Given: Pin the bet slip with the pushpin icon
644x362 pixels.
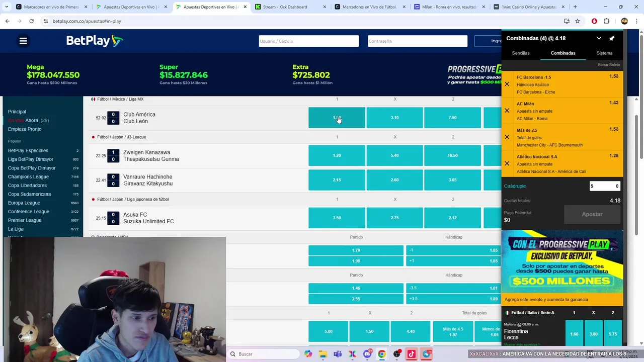Looking at the screenshot, I should click(612, 38).
